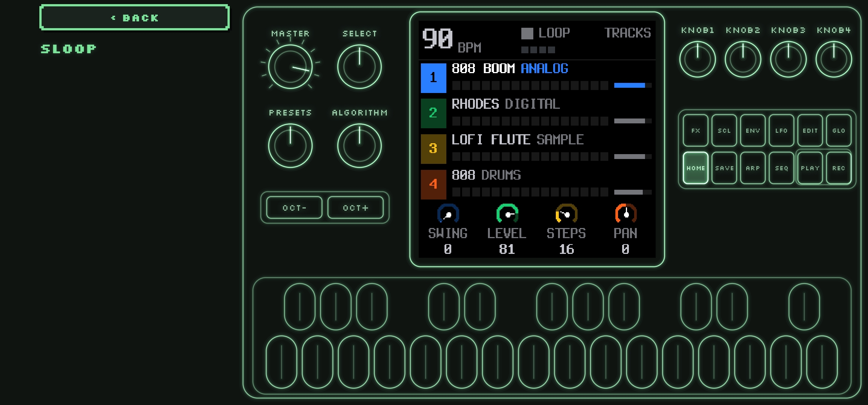Start recording with REC

(838, 168)
